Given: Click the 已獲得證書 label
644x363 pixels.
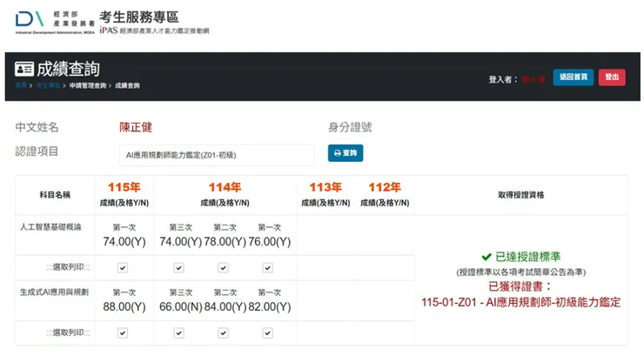Looking at the screenshot, I should [520, 286].
